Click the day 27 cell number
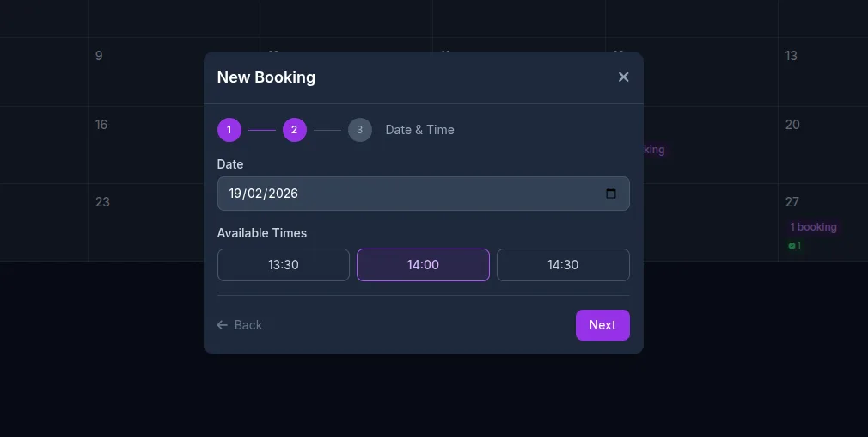The height and width of the screenshot is (437, 868). pos(792,202)
